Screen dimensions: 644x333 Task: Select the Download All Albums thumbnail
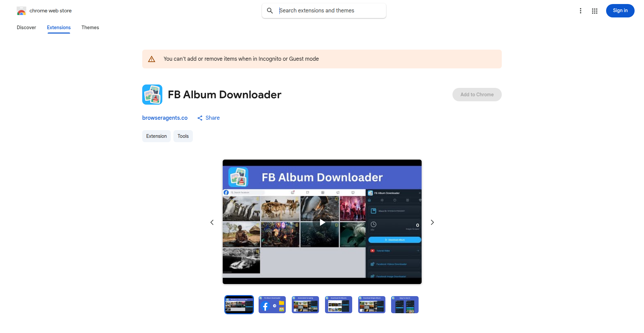tap(338, 304)
